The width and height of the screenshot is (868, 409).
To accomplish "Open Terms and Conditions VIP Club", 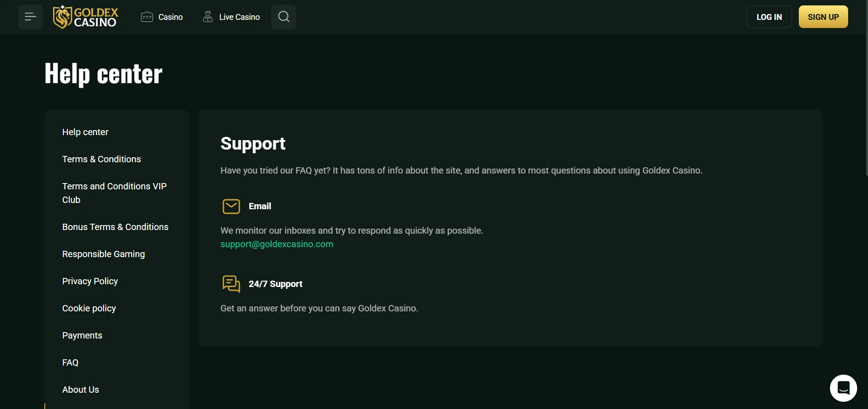I will pyautogui.click(x=114, y=193).
